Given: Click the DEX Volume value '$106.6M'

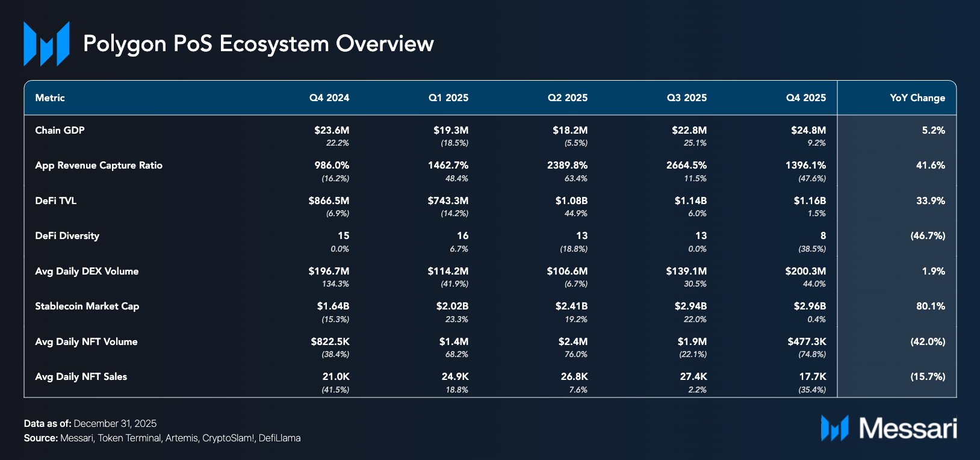Looking at the screenshot, I should tap(567, 271).
